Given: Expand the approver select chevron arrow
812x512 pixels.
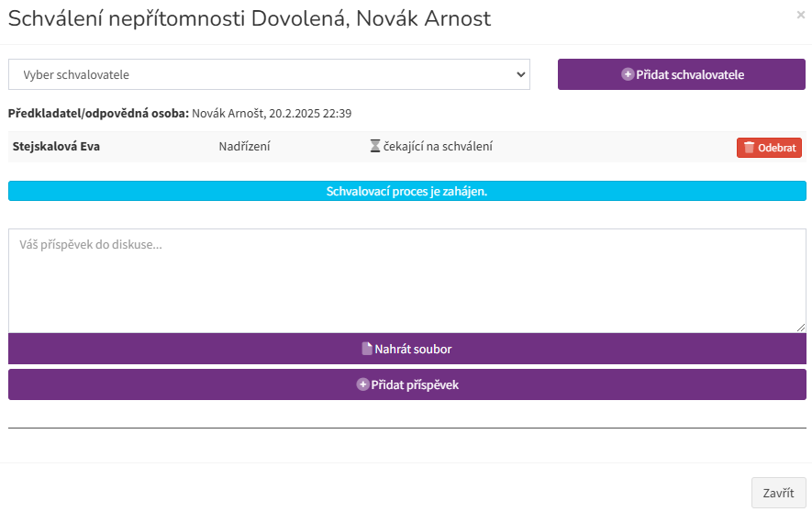Looking at the screenshot, I should click(521, 74).
